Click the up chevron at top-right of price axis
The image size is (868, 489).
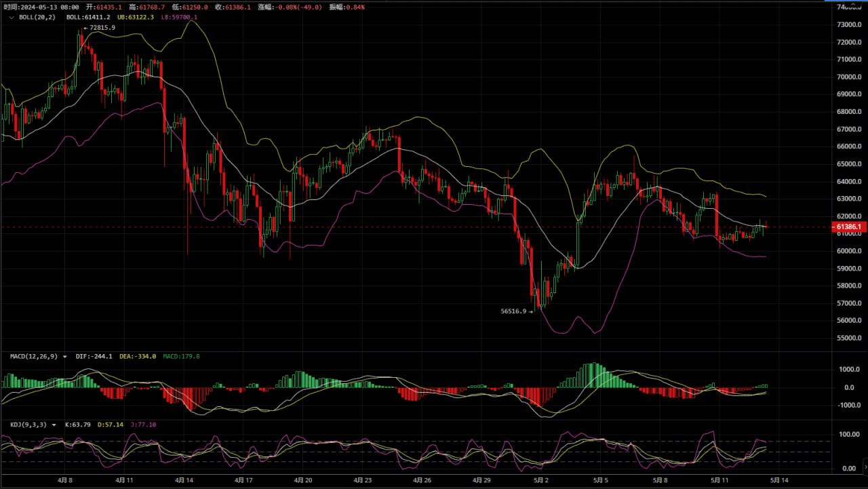852,4
